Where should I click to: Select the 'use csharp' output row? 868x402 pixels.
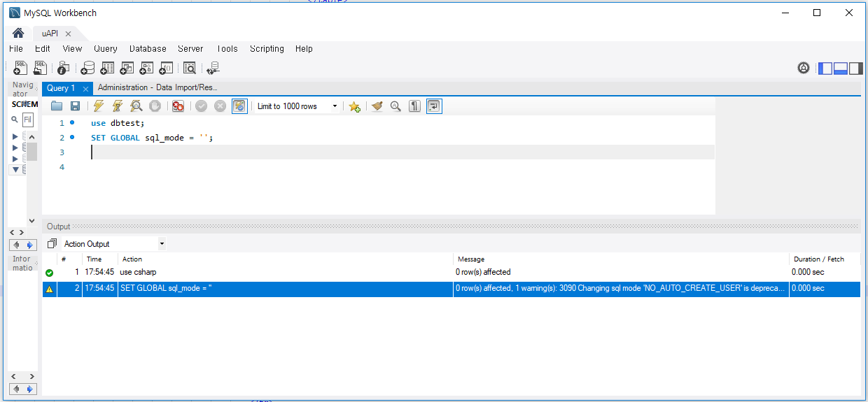280,272
